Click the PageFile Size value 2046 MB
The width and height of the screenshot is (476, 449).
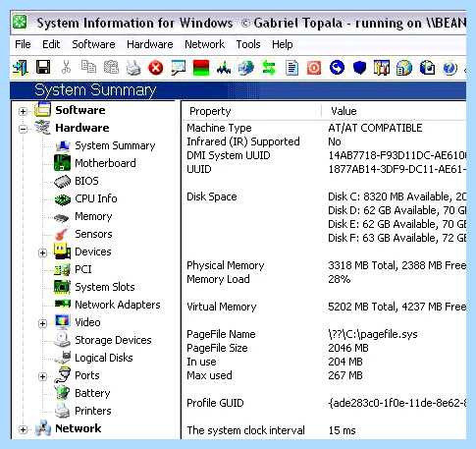click(348, 348)
